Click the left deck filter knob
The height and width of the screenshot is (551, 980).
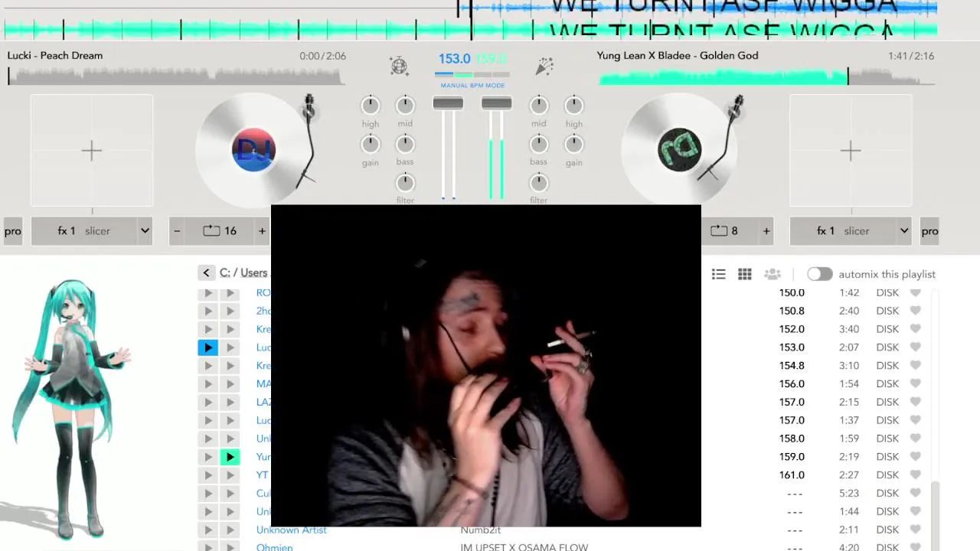405,182
